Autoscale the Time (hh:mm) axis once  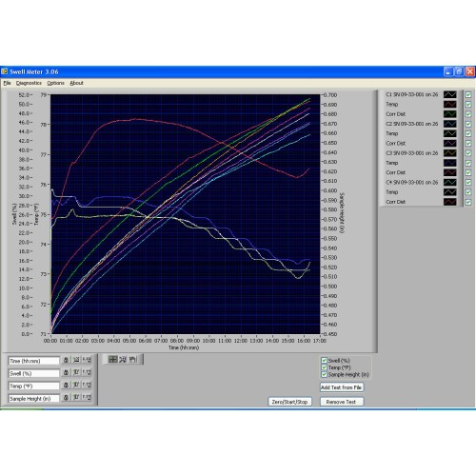(x=76, y=360)
